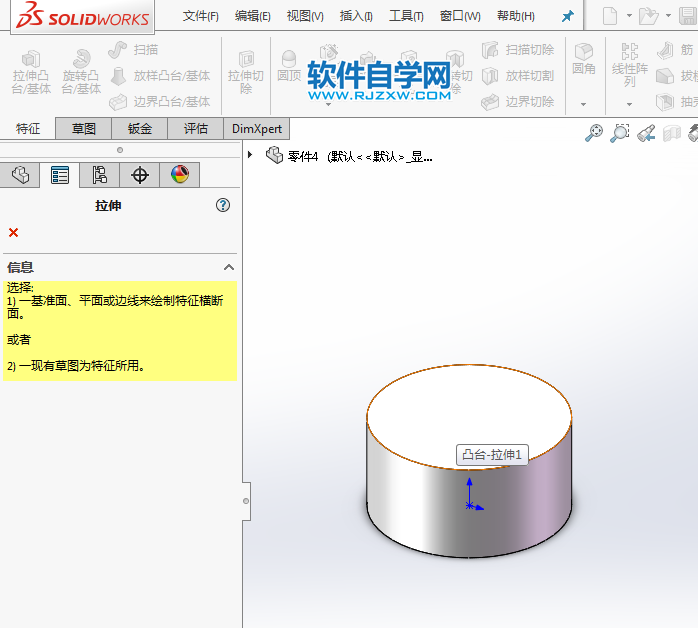This screenshot has width=698, height=628.
Task: Select Boundary Cut (边界切除)
Action: click(x=518, y=102)
